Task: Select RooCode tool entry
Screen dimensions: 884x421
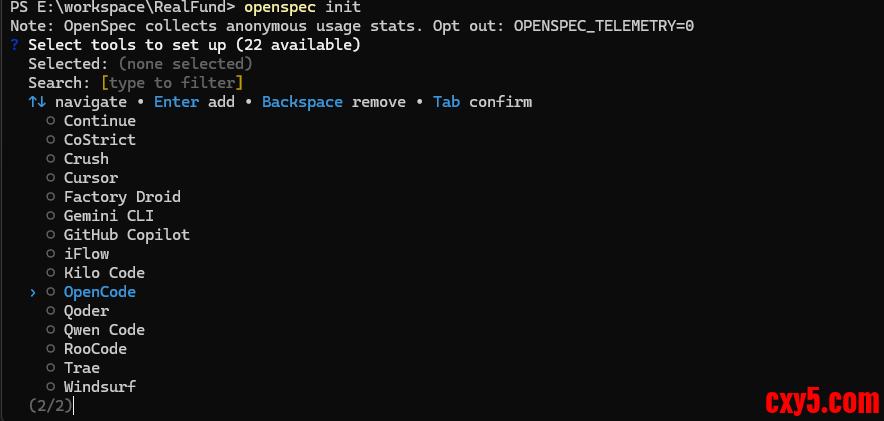Action: tap(95, 349)
